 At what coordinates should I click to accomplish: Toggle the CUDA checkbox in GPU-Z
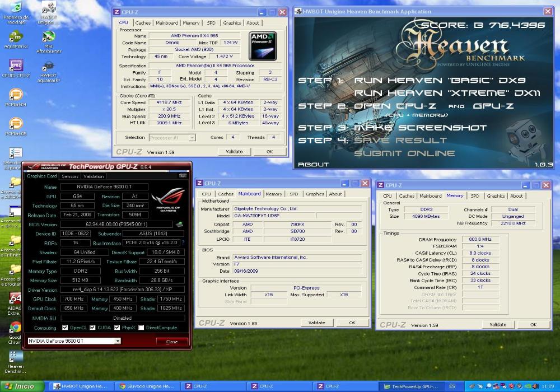coord(92,328)
